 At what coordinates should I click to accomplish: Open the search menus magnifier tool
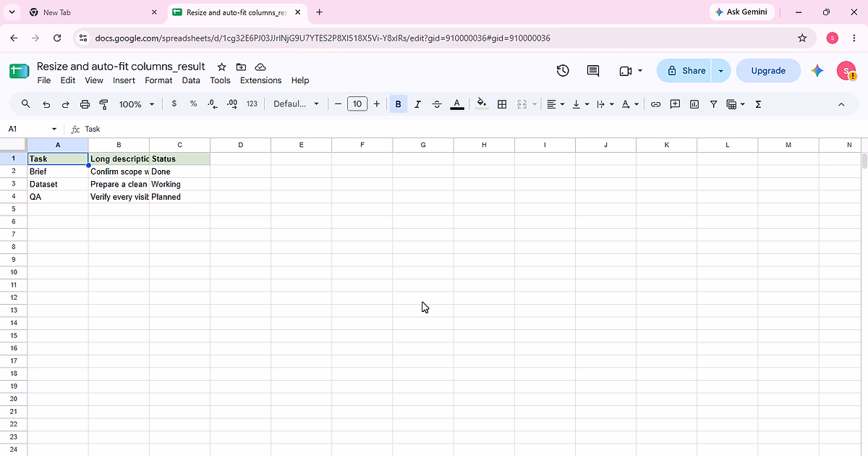[26, 104]
